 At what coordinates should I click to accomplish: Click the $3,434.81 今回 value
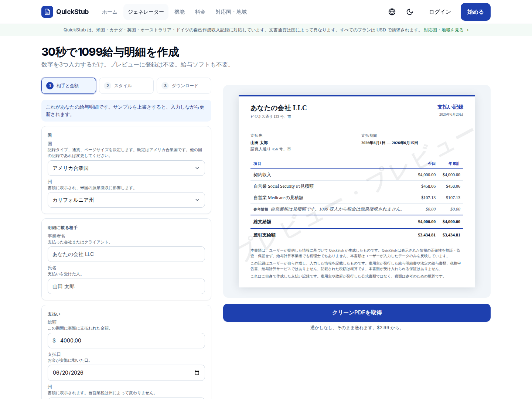click(427, 235)
